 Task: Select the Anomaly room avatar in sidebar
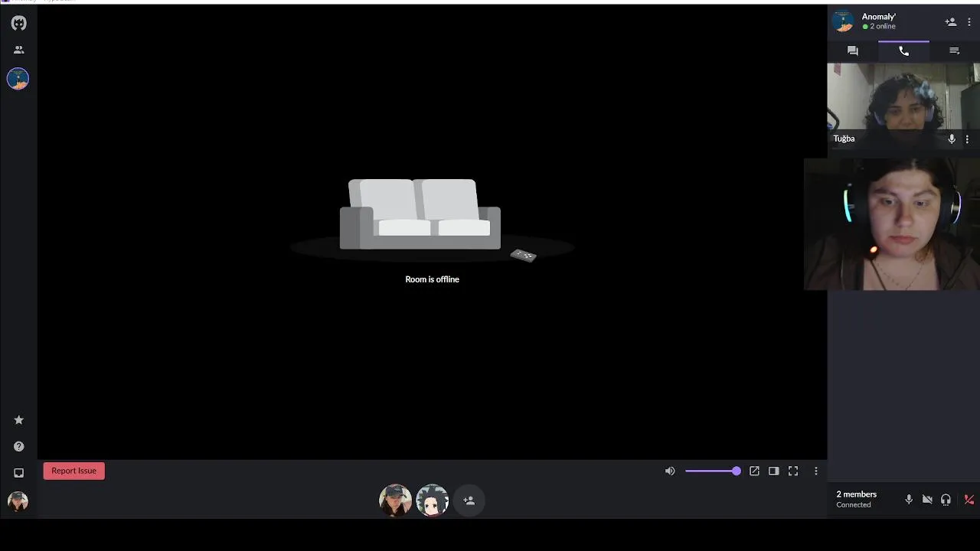coord(18,78)
